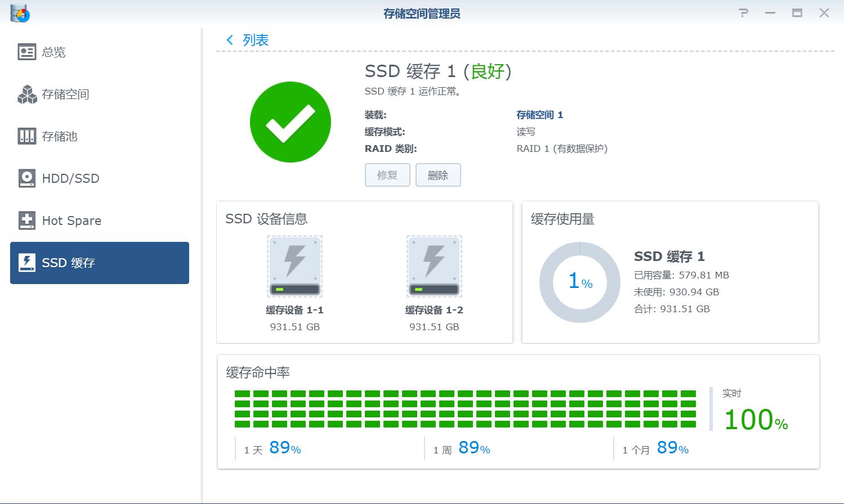Click the 修复 repair button

(387, 175)
